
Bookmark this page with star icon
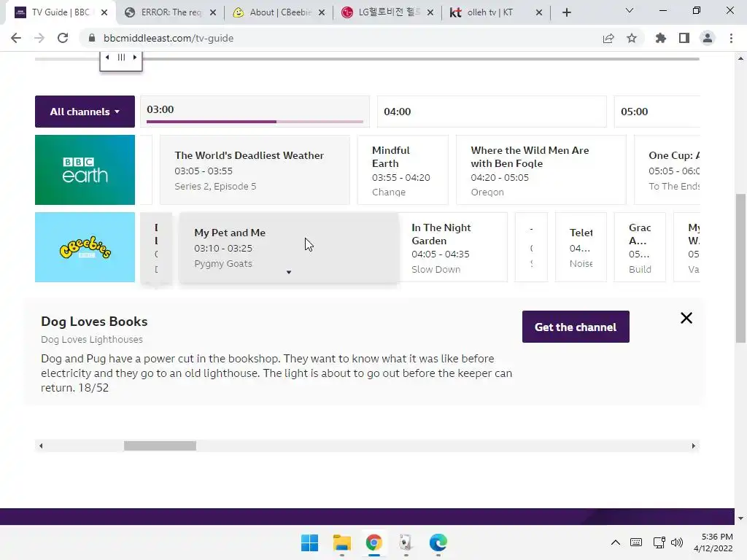coord(632,38)
